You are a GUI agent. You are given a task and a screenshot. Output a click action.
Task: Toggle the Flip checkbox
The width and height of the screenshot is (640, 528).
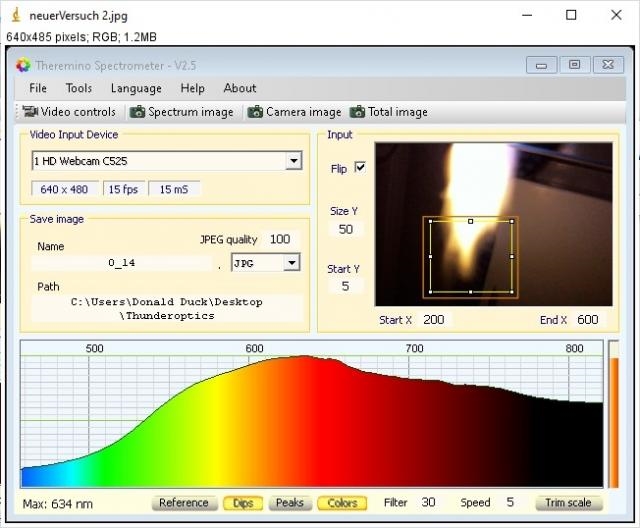(360, 168)
